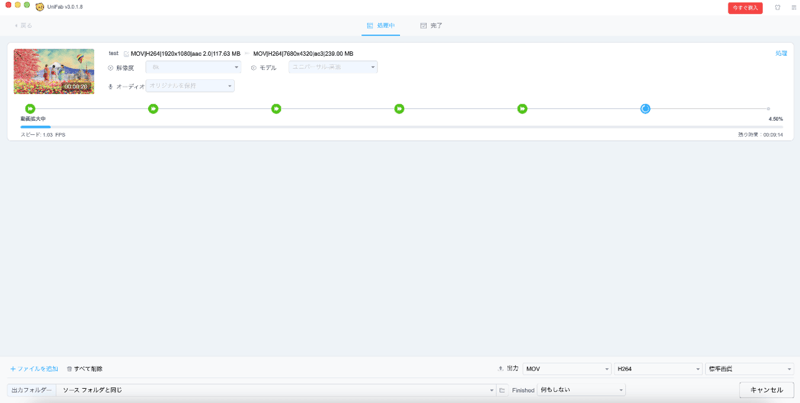Click the skin/theme icon in the title bar
Image resolution: width=800 pixels, height=403 pixels.
click(x=777, y=7)
